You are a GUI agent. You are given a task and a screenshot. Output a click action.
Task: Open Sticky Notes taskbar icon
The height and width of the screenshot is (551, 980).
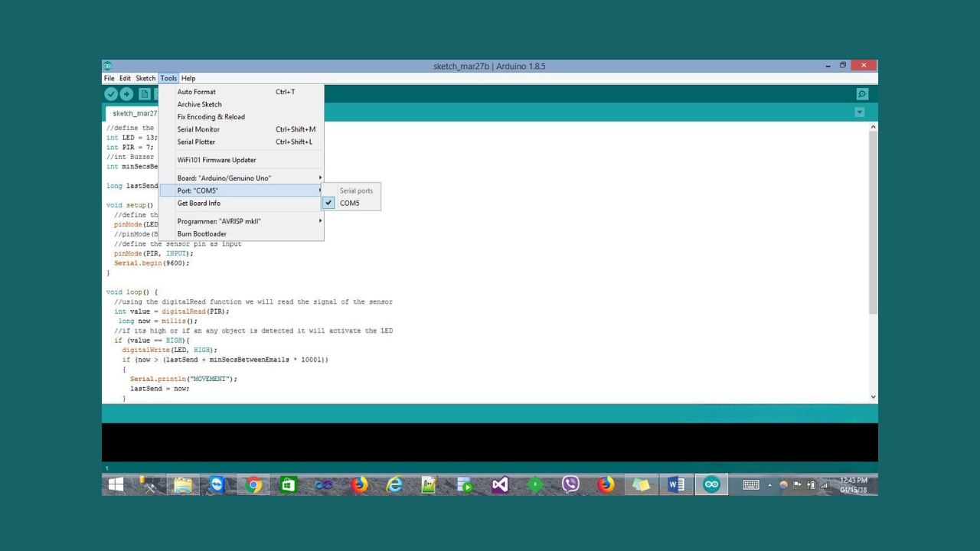click(641, 484)
